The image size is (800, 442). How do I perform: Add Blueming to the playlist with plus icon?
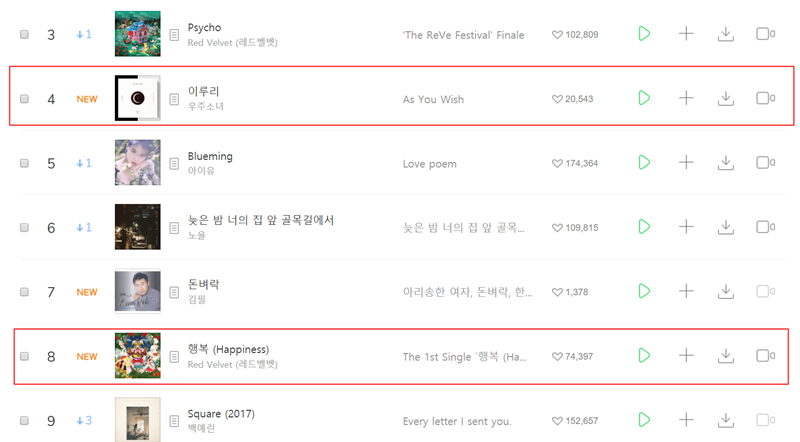point(686,162)
